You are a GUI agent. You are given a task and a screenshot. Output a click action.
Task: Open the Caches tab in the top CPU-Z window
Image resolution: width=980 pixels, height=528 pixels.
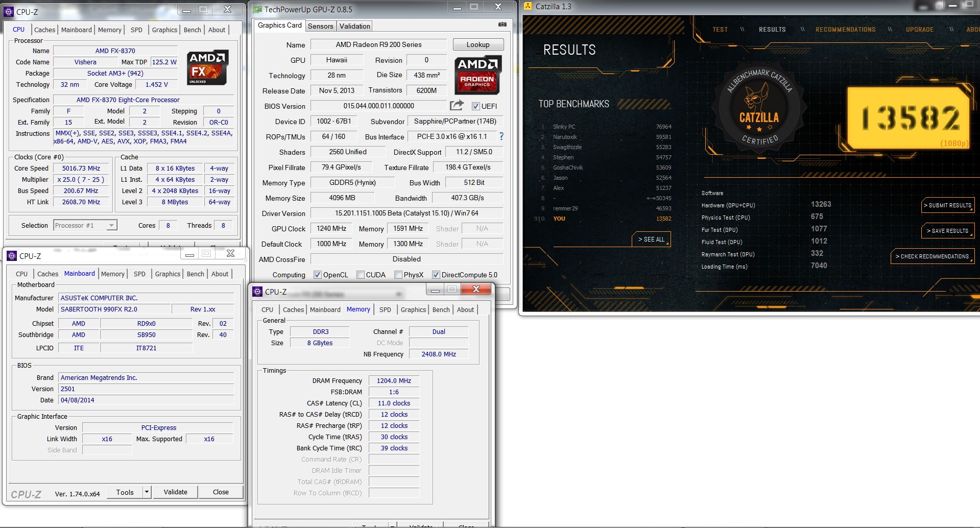[x=44, y=30]
